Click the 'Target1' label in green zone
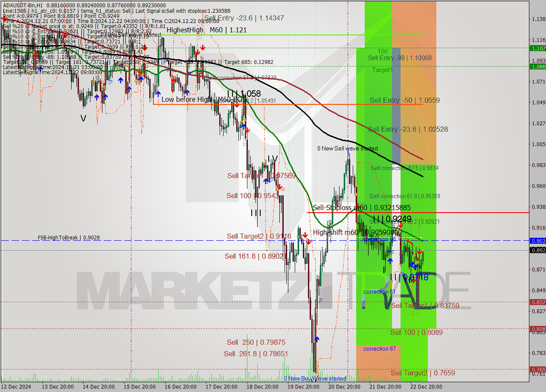 (x=382, y=69)
